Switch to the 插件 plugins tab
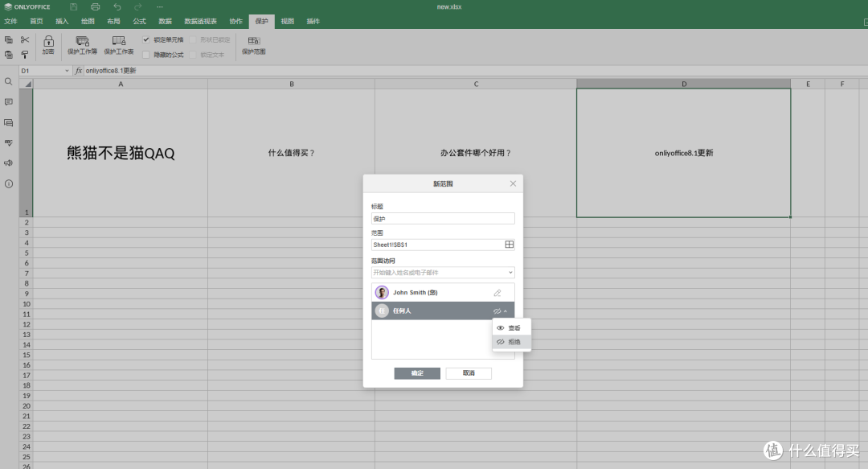 tap(313, 21)
